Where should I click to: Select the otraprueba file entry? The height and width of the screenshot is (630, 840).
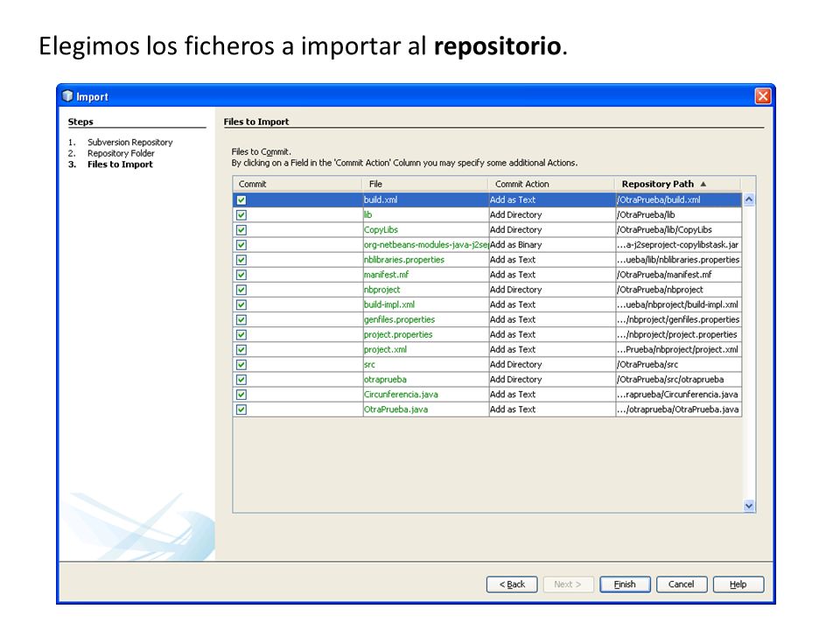[x=385, y=380]
